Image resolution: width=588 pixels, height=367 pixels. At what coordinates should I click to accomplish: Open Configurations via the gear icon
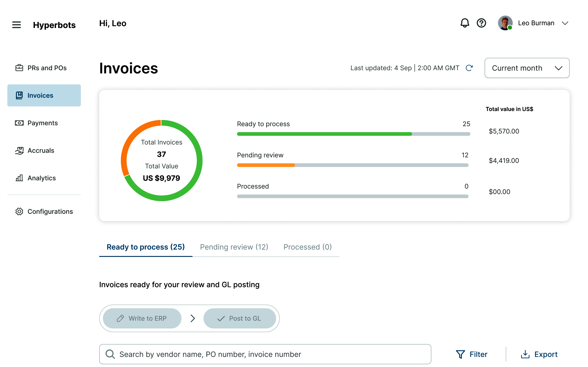point(19,211)
